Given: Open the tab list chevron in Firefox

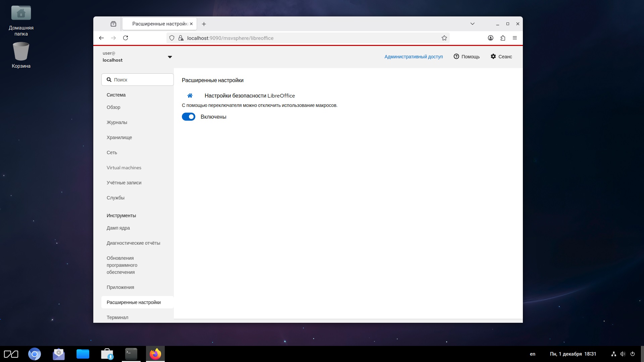Looking at the screenshot, I should [x=473, y=24].
